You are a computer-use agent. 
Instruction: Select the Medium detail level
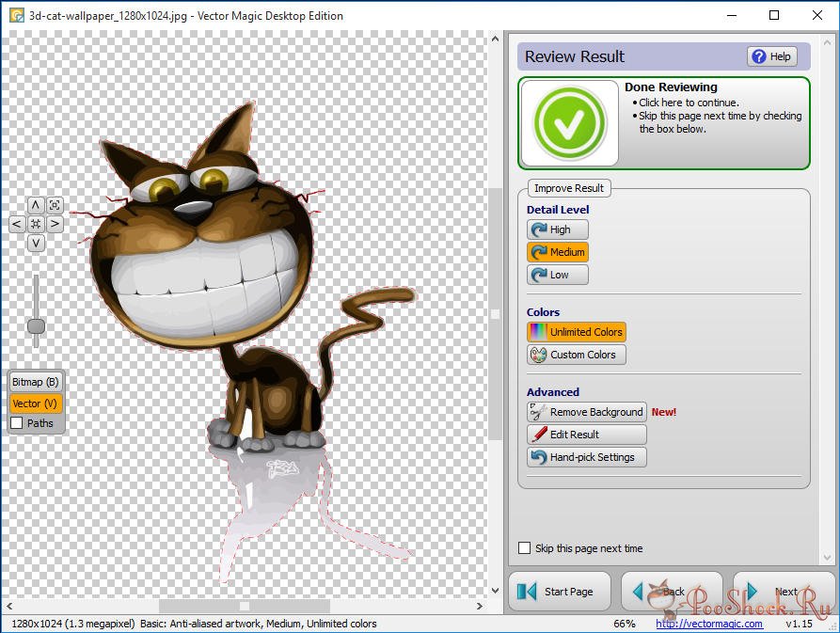pos(557,252)
